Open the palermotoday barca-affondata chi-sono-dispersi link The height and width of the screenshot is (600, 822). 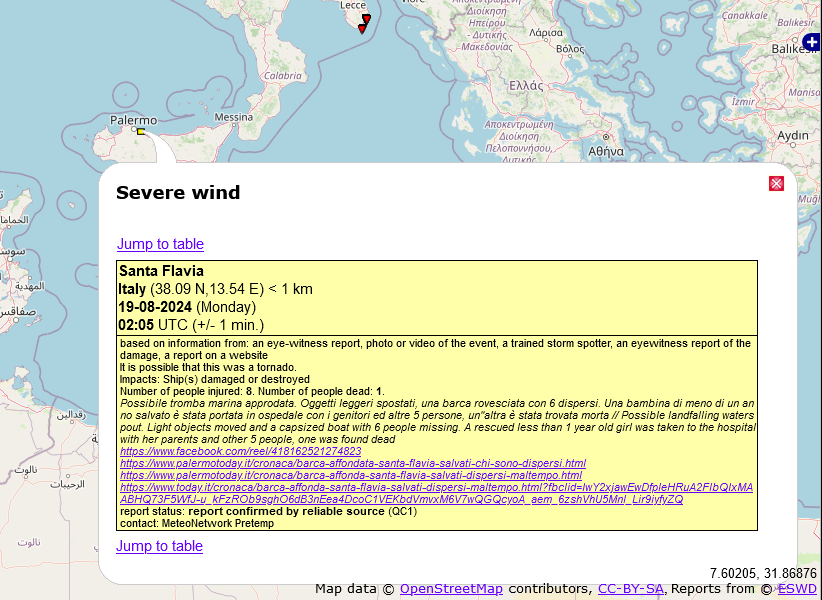353,463
